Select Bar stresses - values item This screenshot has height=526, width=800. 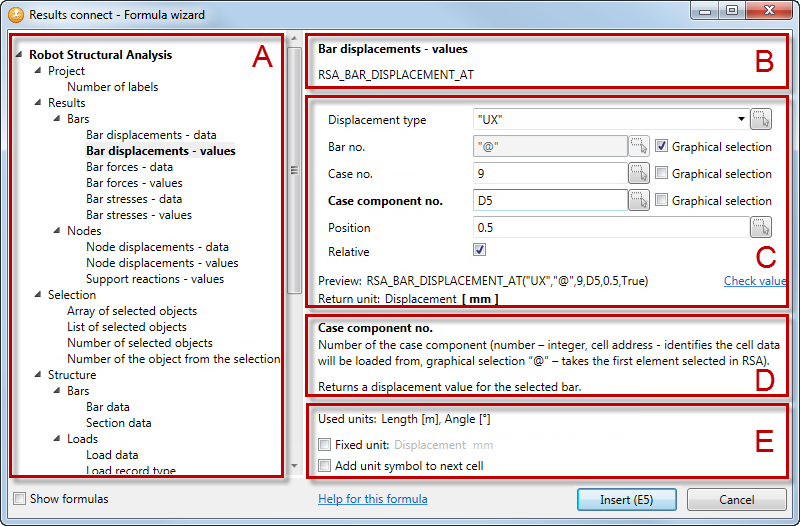pos(139,215)
